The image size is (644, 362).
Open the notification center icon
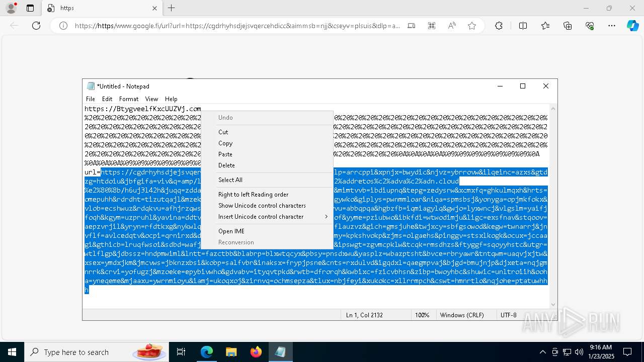tap(627, 352)
